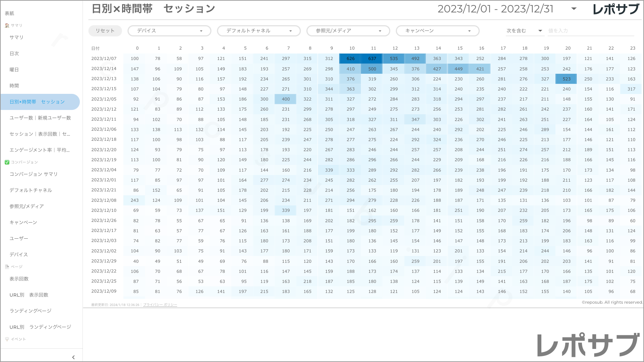The image size is (644, 362).
Task: Click icon beside イベント section header
Action: 7,339
